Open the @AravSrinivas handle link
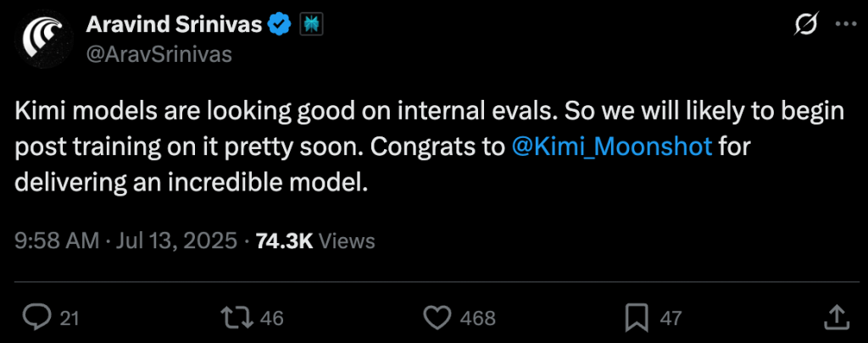 pos(159,55)
